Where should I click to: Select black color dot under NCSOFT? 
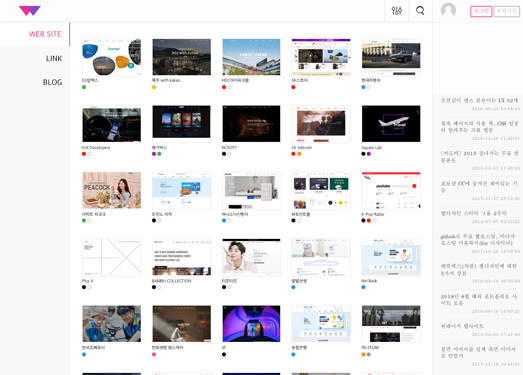(224, 154)
